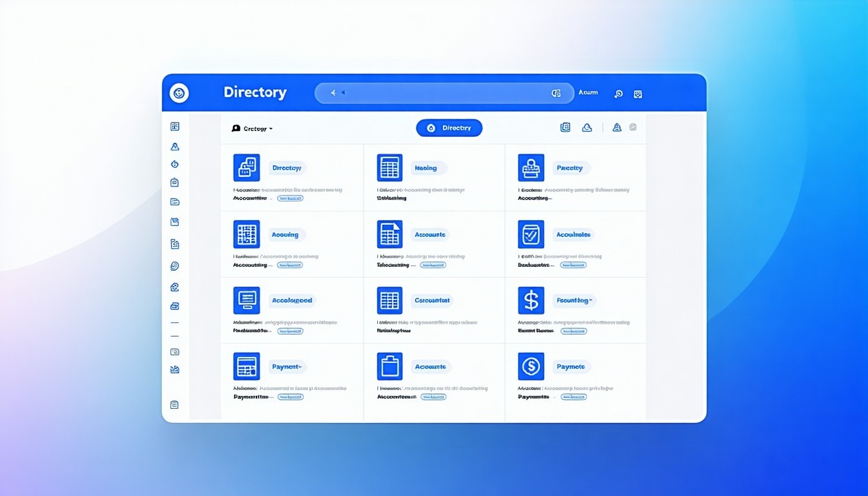The image size is (868, 496).
Task: Click the spreadsheet icon of the Hasing card
Action: point(389,168)
